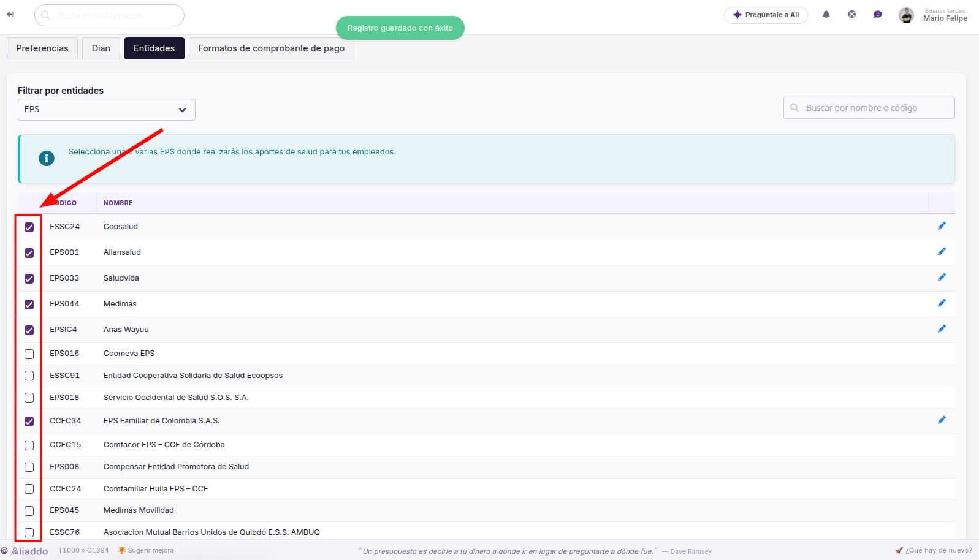Click the global search field

tap(109, 15)
